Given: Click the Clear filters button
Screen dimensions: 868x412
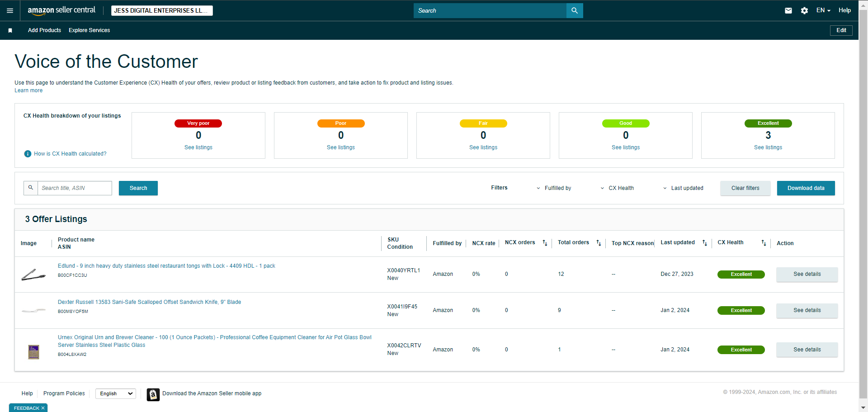Looking at the screenshot, I should [x=745, y=188].
